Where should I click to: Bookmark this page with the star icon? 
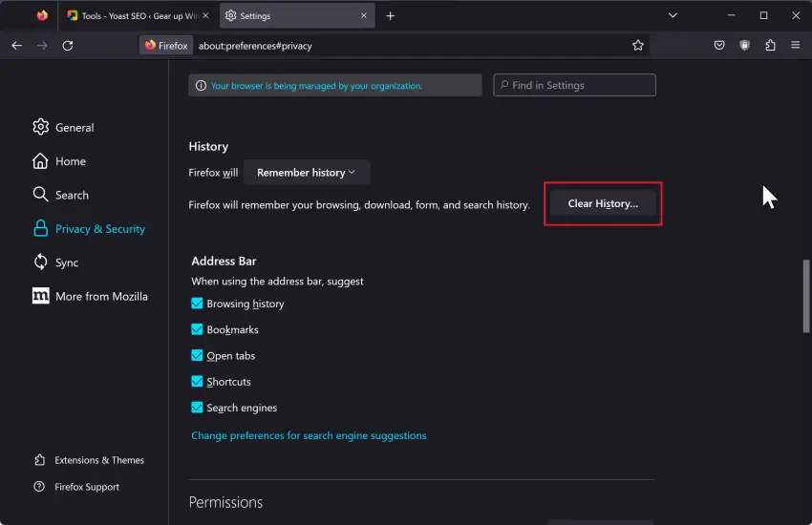point(638,46)
